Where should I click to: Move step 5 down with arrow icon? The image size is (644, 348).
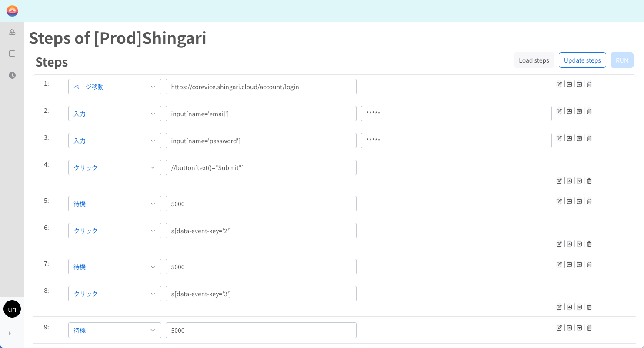pyautogui.click(x=579, y=201)
